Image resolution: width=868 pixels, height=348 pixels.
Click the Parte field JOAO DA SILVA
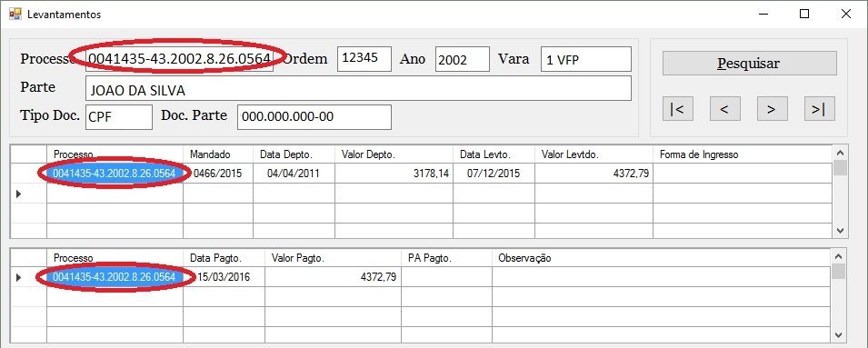[358, 88]
